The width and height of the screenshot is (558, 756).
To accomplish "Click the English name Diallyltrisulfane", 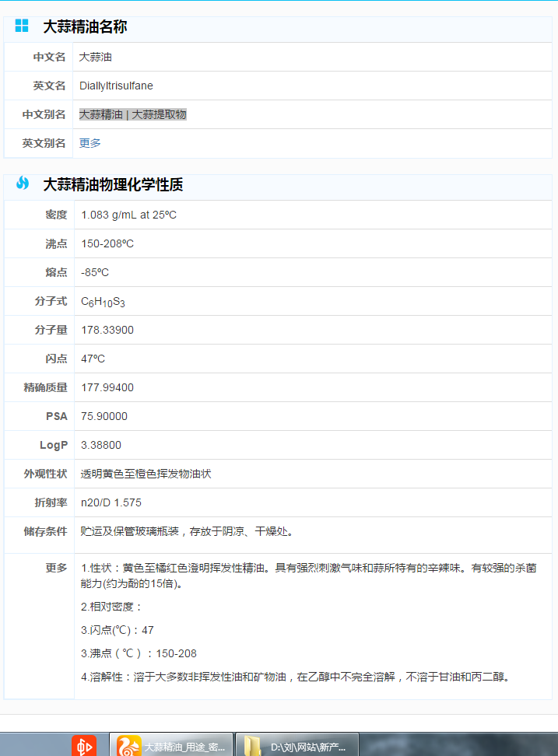I will point(116,86).
